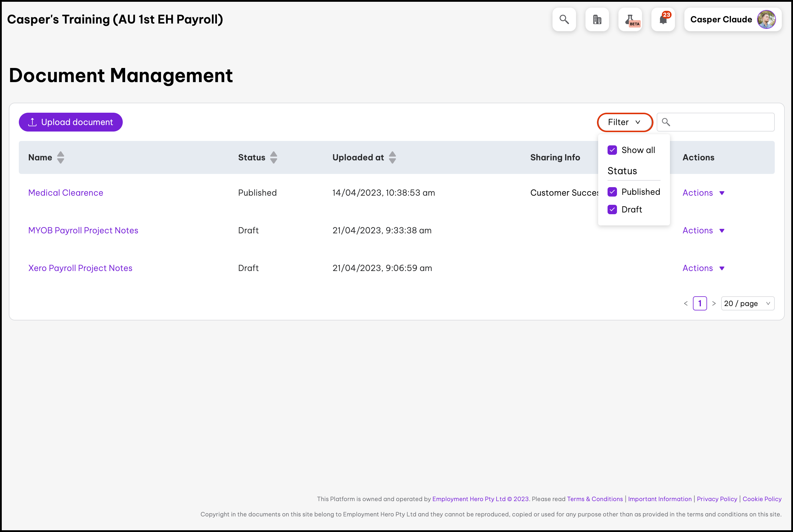
Task: Click Casper Claude's profile avatar
Action: [x=766, y=19]
